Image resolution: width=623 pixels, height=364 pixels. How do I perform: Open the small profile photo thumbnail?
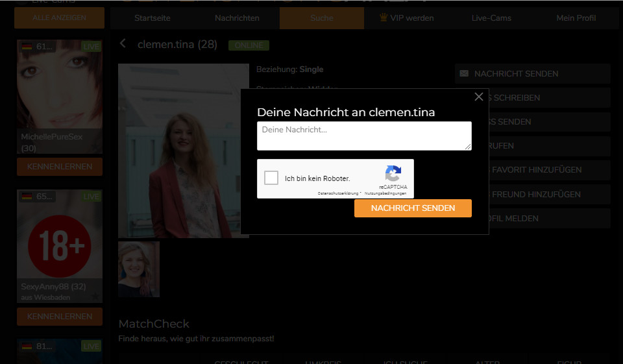point(139,269)
